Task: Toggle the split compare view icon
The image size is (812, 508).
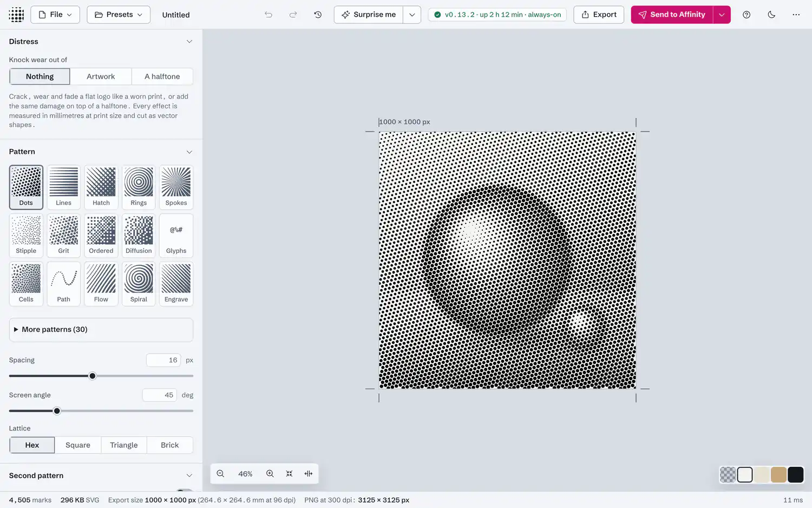Action: coord(309,474)
